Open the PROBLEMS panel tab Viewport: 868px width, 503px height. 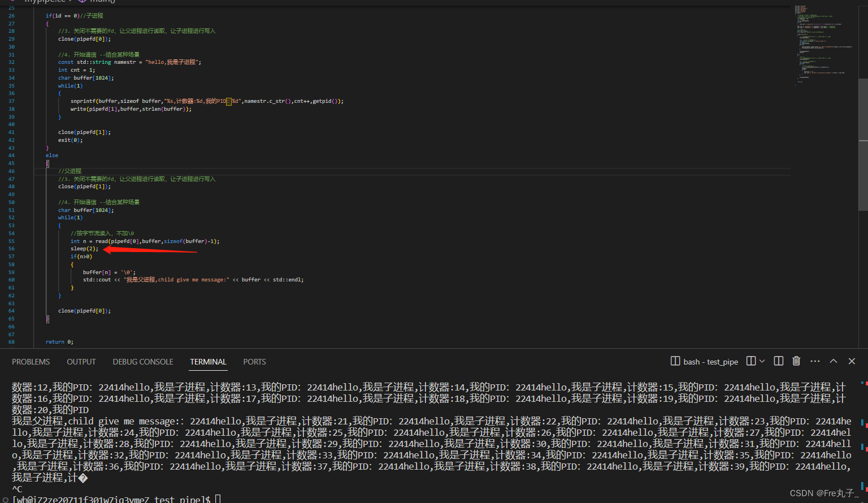coord(31,362)
